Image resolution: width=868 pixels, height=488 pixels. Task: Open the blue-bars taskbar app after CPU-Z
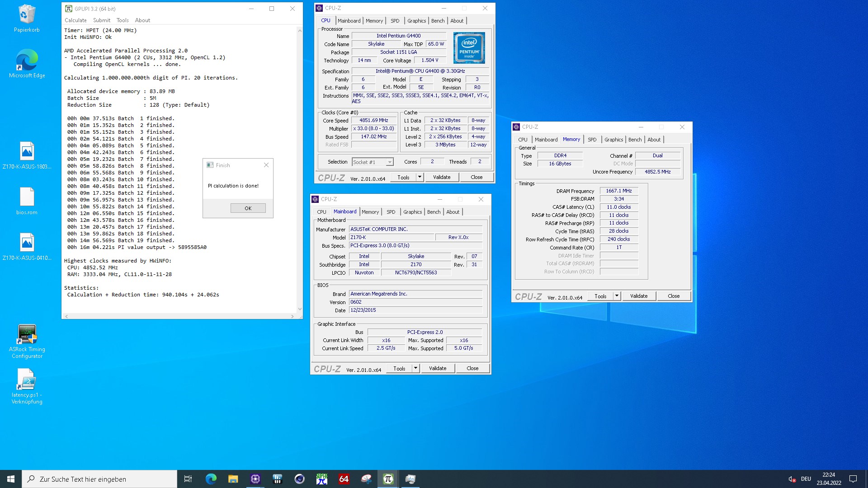click(x=277, y=479)
